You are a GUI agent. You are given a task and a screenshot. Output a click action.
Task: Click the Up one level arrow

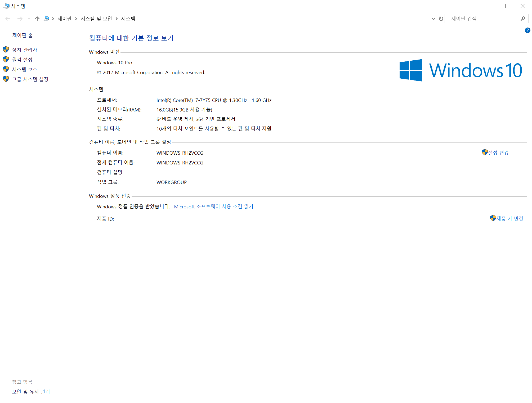37,19
